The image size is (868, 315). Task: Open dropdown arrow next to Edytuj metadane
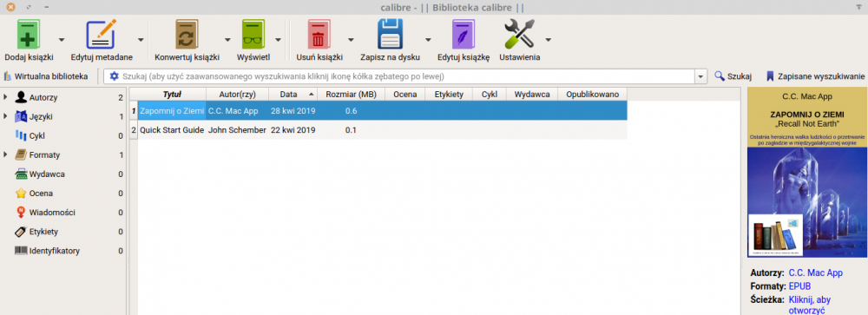click(x=141, y=39)
